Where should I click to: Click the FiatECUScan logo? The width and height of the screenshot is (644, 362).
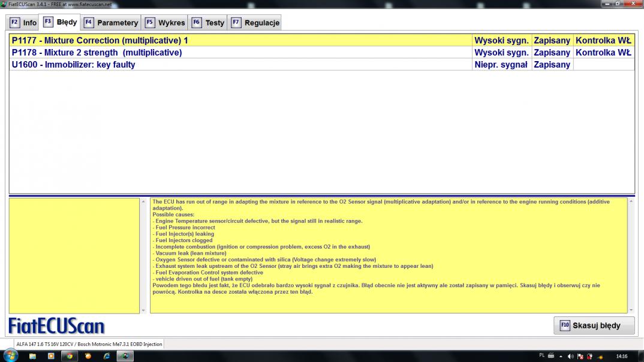57,326
